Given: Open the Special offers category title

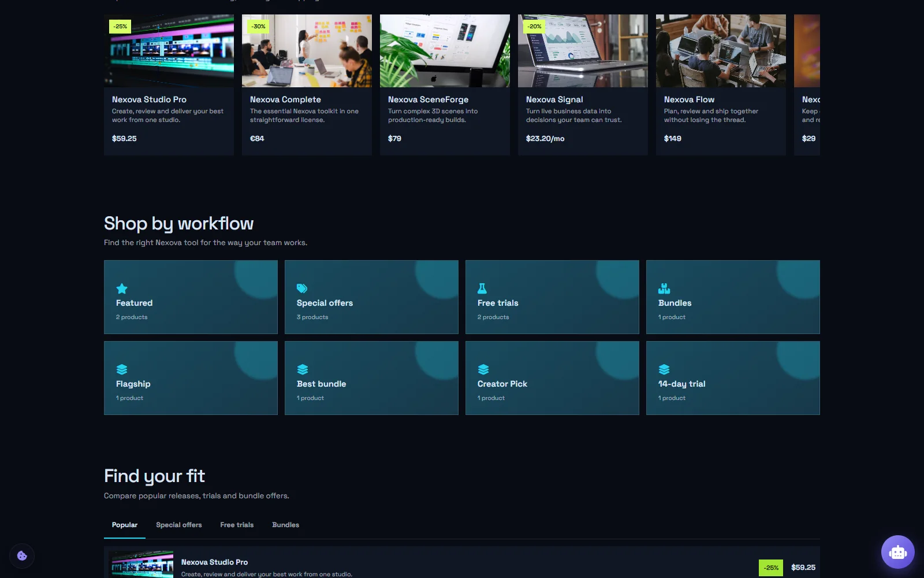Looking at the screenshot, I should (325, 303).
